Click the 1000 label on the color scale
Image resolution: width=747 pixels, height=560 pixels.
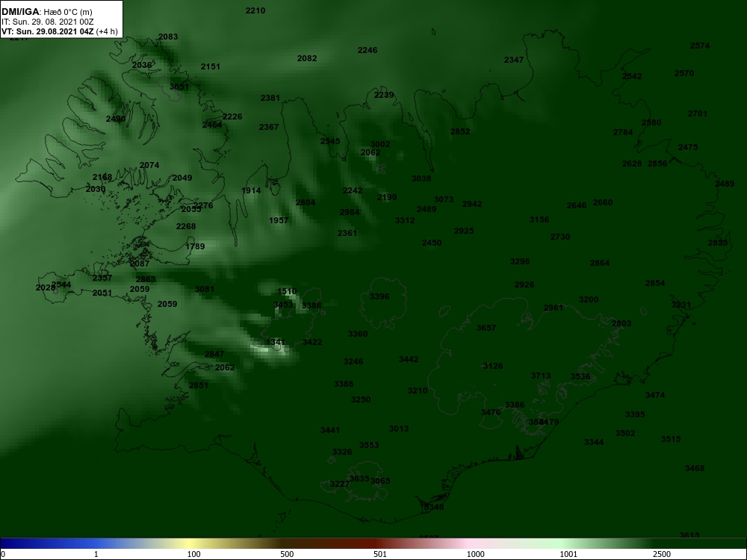pyautogui.click(x=475, y=555)
